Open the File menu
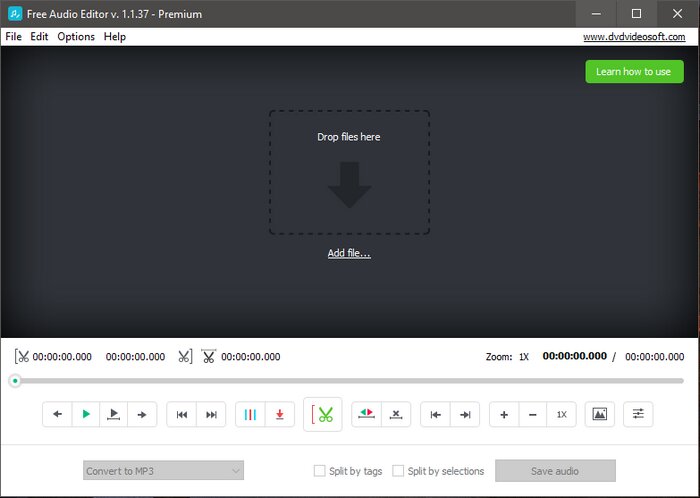The image size is (700, 498). point(13,37)
